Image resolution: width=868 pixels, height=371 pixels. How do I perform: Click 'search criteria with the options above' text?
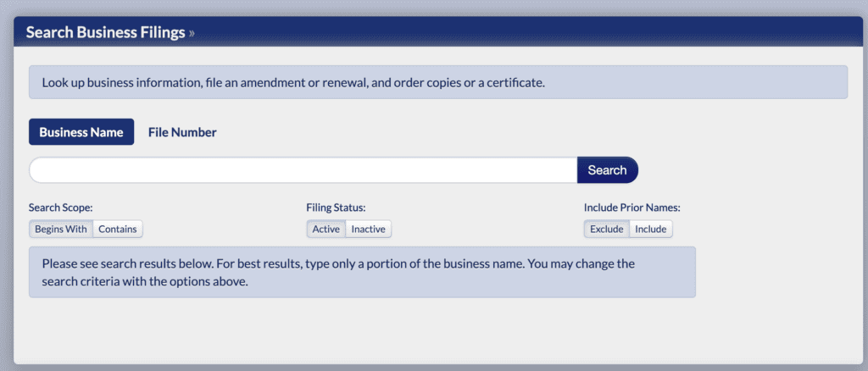pyautogui.click(x=144, y=282)
